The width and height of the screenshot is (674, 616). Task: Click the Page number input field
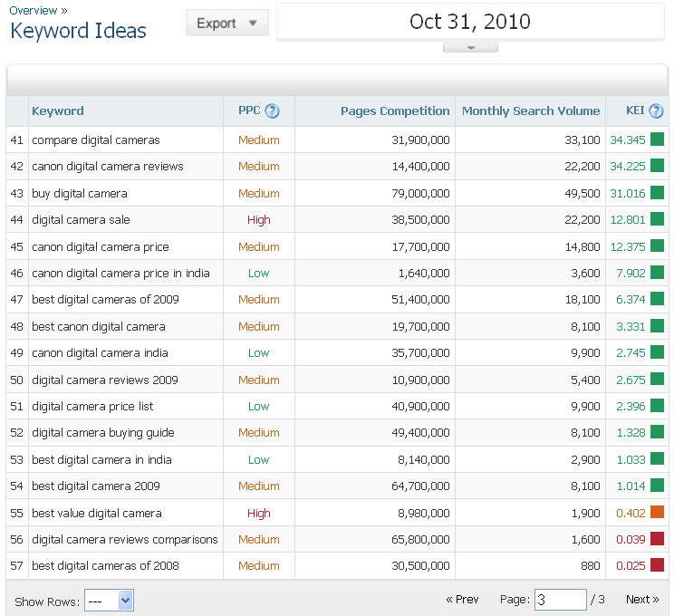click(560, 600)
